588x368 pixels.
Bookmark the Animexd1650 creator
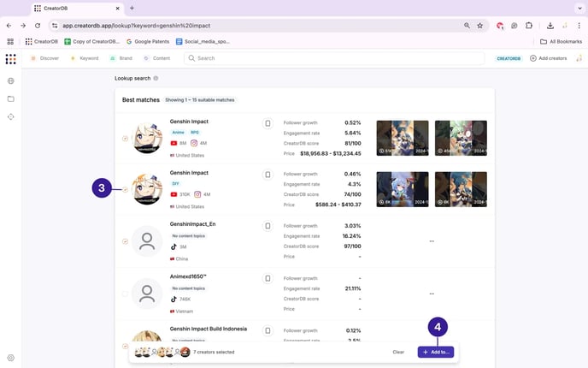click(x=268, y=278)
